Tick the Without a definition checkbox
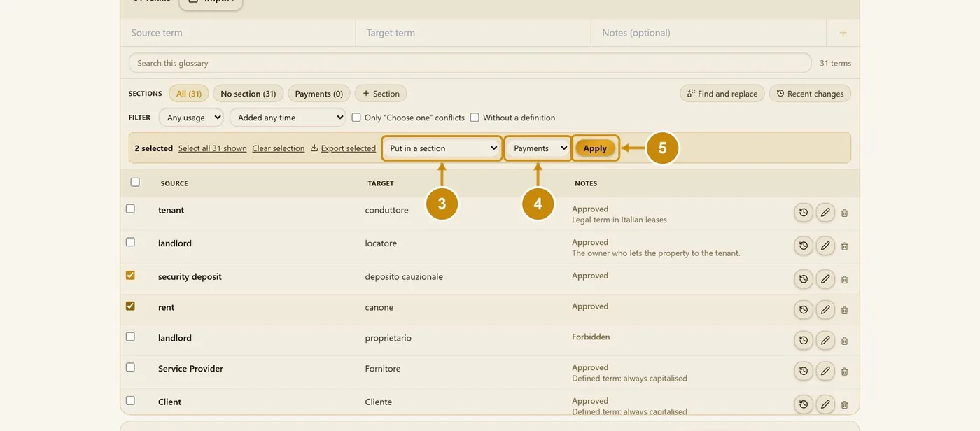 coord(475,118)
